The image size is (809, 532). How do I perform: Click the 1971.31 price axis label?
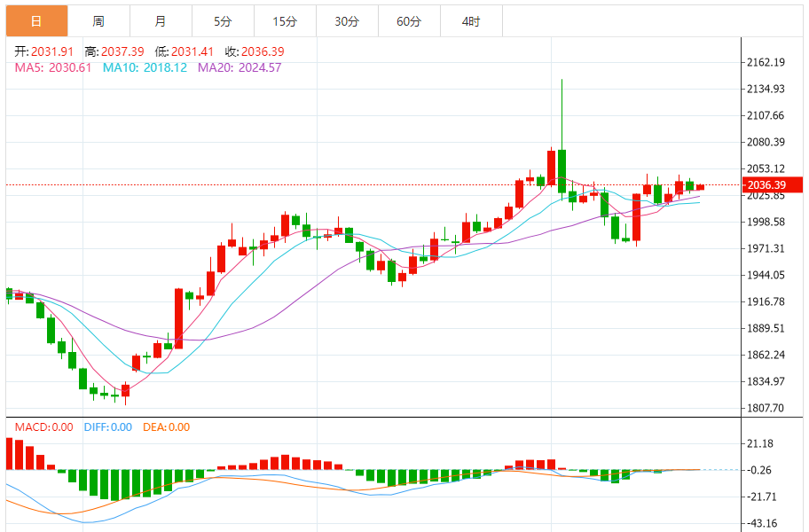(x=766, y=248)
